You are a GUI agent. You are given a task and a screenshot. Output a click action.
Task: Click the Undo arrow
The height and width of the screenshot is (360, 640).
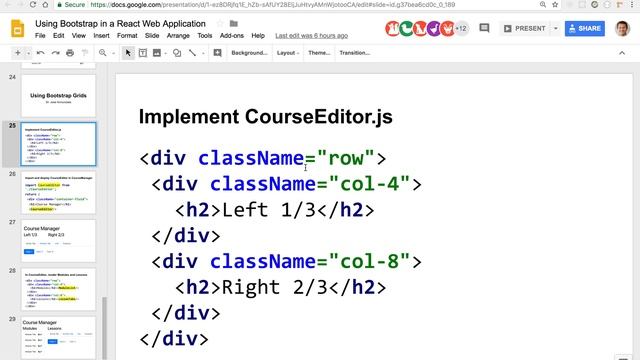coord(40,53)
